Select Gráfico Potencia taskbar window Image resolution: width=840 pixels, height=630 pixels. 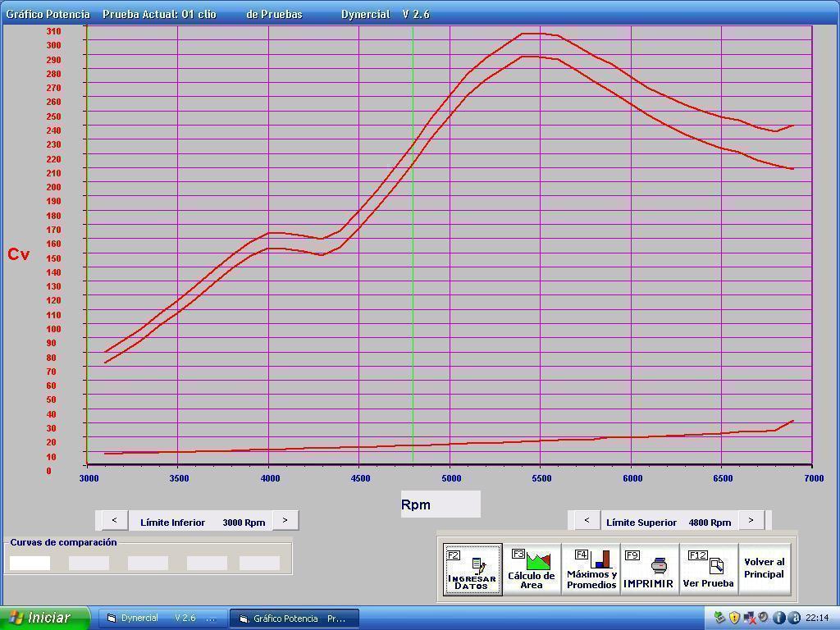click(x=294, y=619)
